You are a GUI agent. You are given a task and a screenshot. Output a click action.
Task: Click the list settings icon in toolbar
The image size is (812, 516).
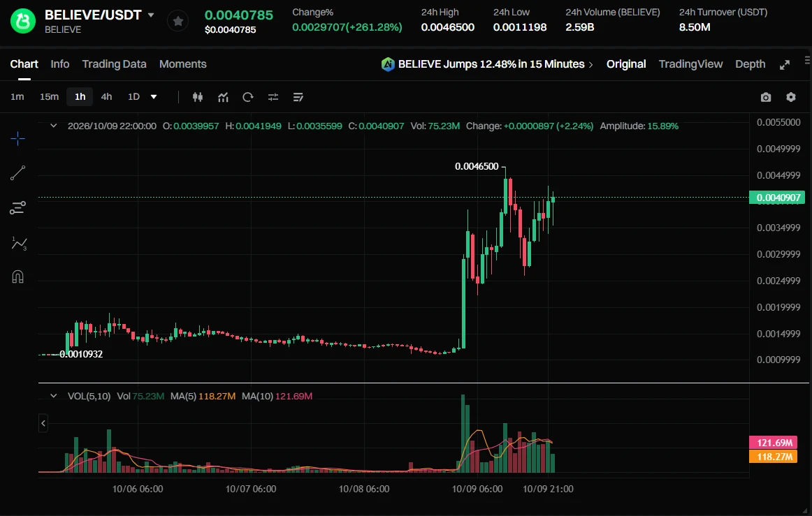pos(298,97)
